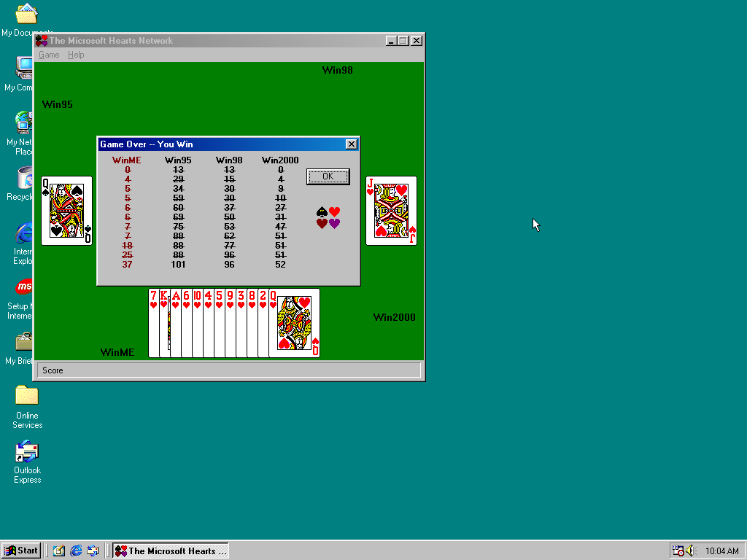Open the Start menu
This screenshot has height=560, width=747.
pyautogui.click(x=21, y=551)
